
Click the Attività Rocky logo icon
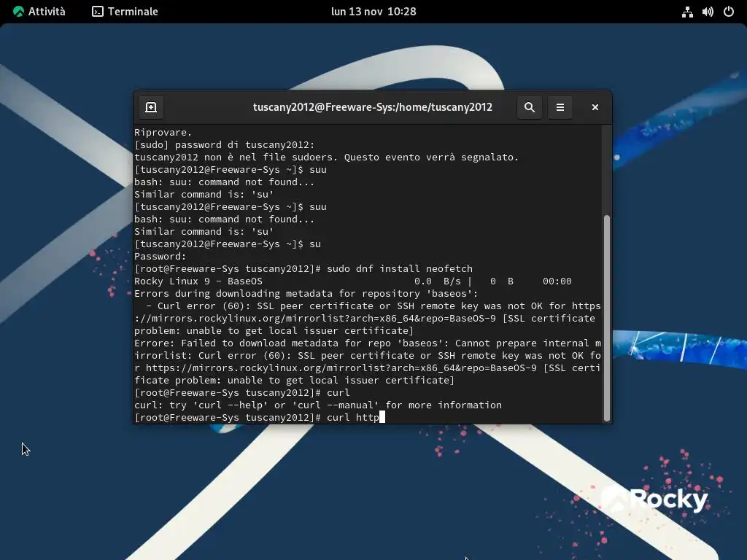point(18,12)
